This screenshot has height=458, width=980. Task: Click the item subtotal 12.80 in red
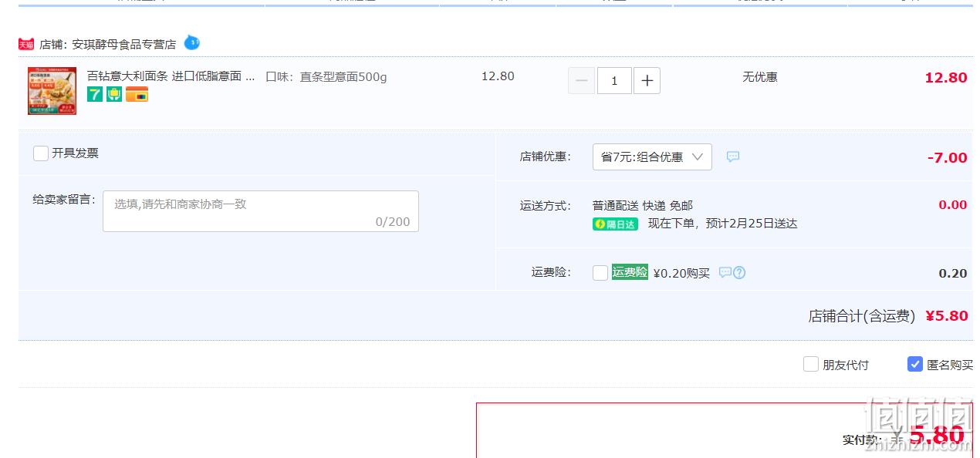(946, 77)
